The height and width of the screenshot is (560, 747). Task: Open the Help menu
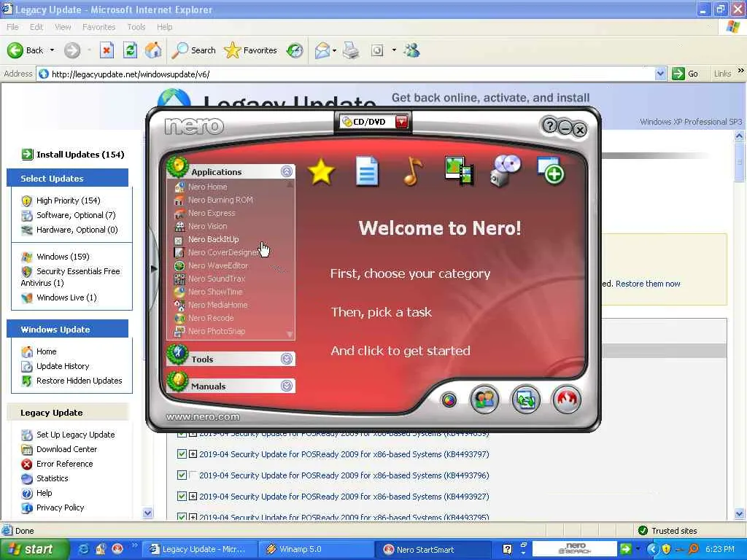coord(164,27)
